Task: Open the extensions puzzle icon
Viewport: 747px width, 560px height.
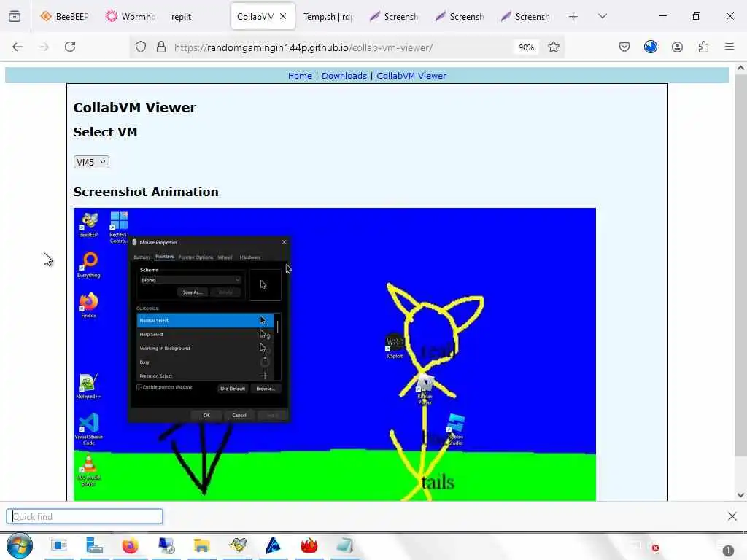Action: point(703,47)
